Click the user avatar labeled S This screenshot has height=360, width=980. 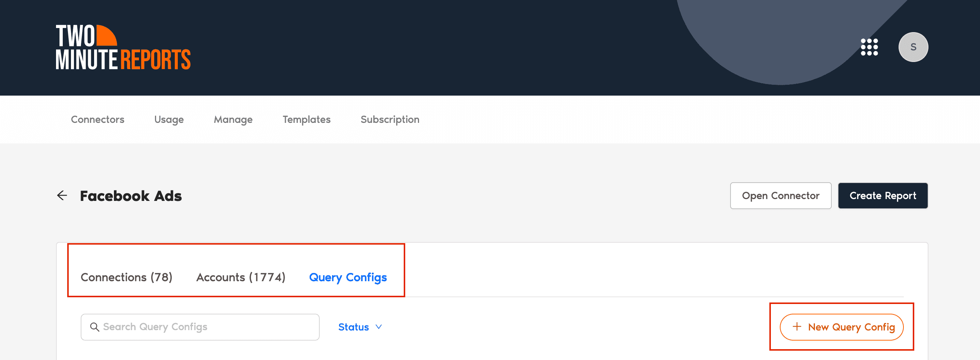coord(913,47)
